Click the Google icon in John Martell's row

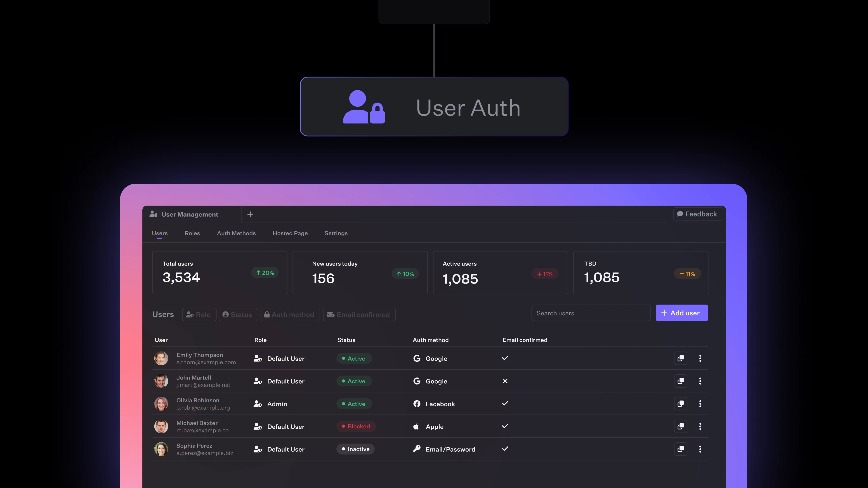[x=417, y=381]
